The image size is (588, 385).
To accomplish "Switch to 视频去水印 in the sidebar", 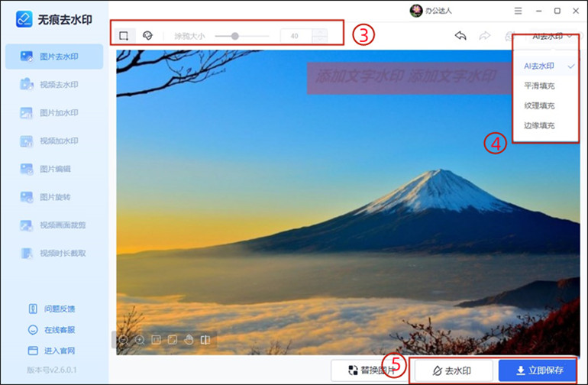I will coord(54,85).
